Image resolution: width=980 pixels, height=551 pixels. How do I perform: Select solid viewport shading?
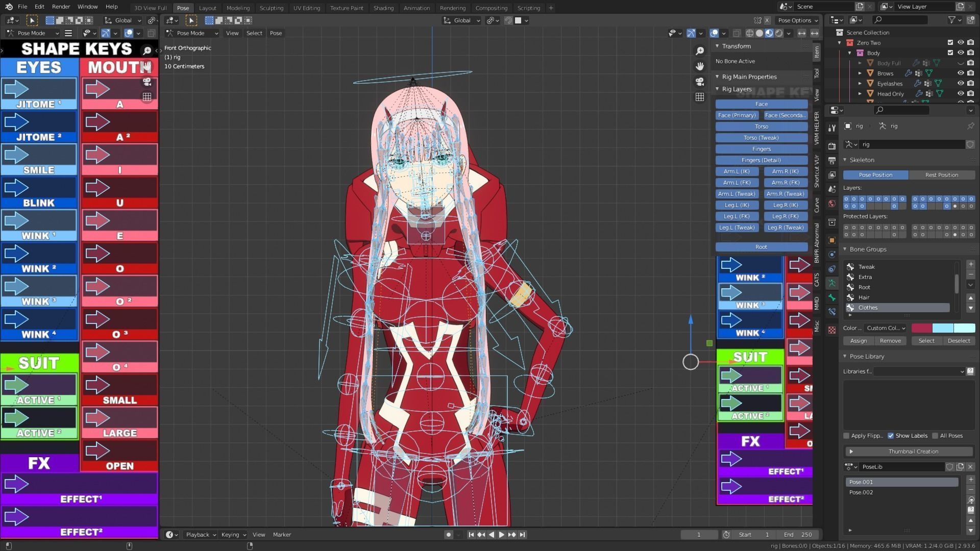[x=759, y=33]
